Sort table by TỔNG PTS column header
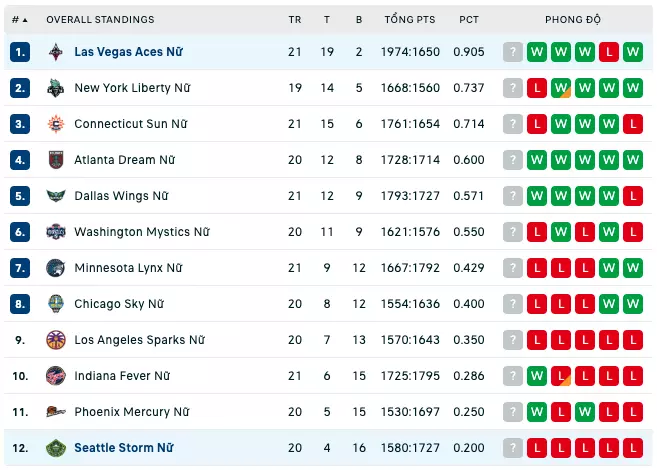This screenshot has width=657, height=470. coord(410,19)
